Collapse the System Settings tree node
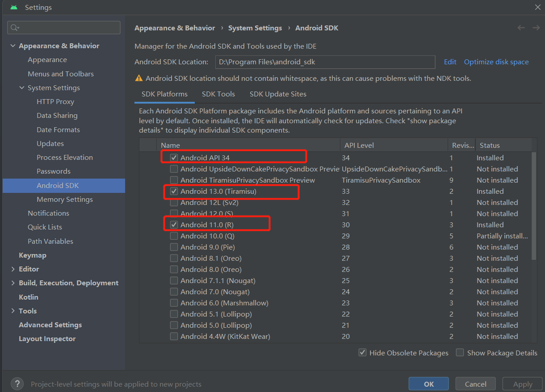The image size is (545, 392). (x=22, y=88)
